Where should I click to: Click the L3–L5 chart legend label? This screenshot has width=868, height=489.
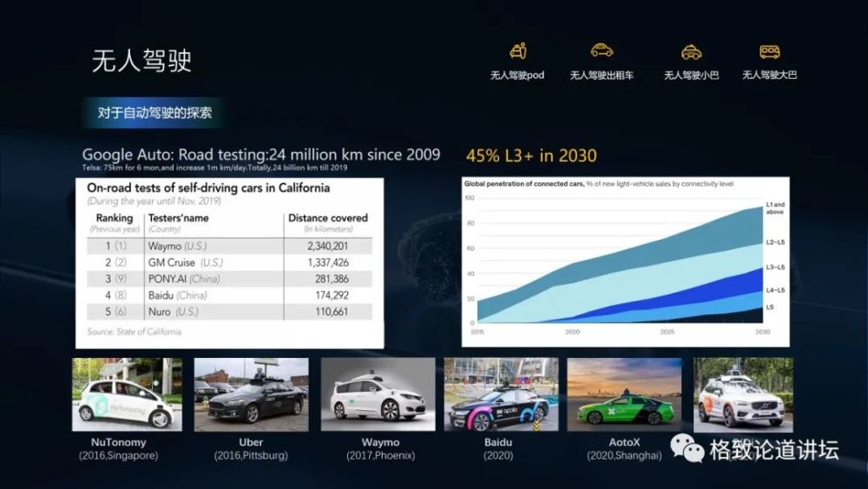pos(775,268)
